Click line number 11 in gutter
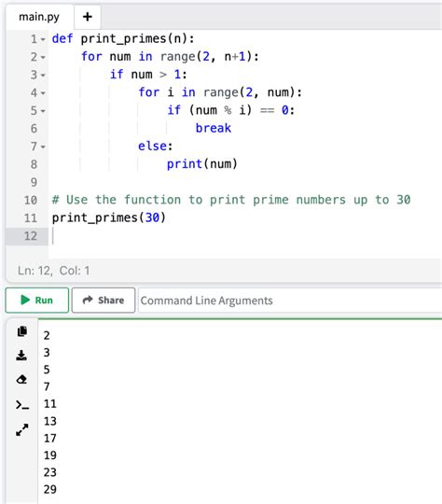Image resolution: width=442 pixels, height=504 pixels. 31,218
